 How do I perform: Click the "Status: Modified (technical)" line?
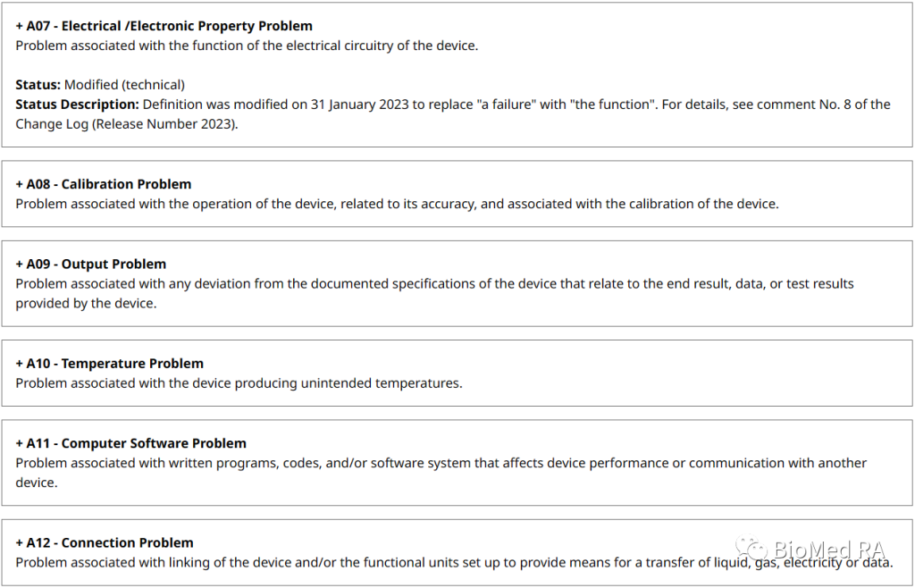pos(100,85)
